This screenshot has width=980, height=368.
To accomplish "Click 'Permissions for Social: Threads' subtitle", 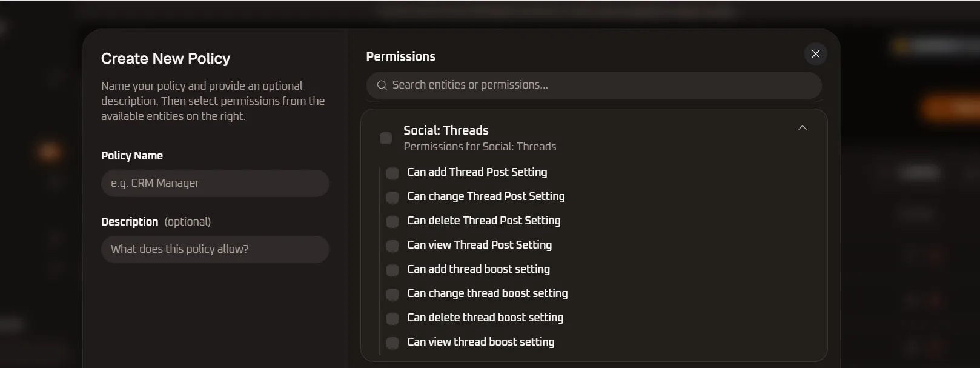I will click(480, 147).
